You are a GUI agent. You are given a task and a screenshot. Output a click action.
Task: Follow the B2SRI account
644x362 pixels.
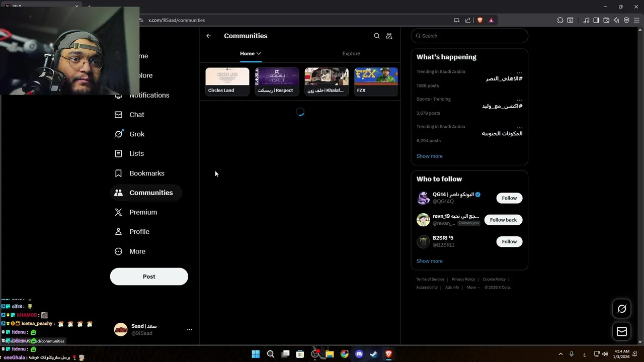click(509, 241)
